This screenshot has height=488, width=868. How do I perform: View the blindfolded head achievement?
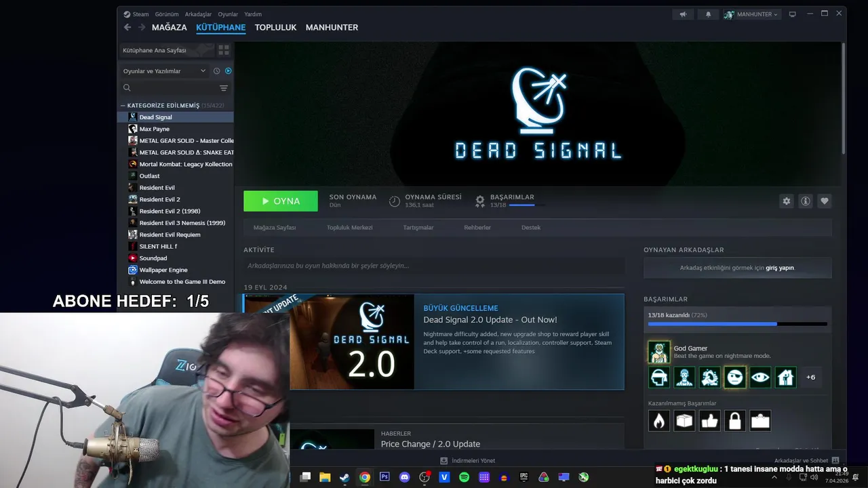point(659,378)
